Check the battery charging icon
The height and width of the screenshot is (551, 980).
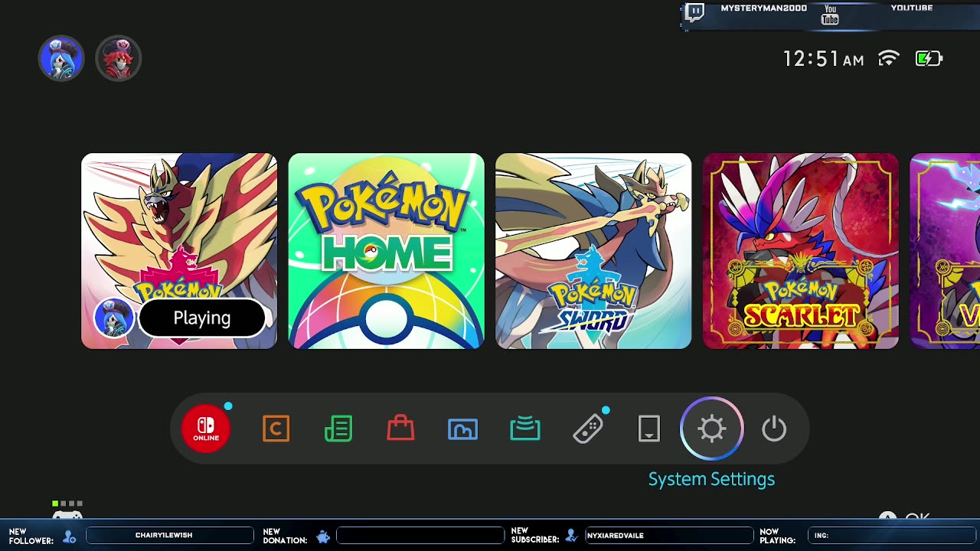[x=929, y=59]
